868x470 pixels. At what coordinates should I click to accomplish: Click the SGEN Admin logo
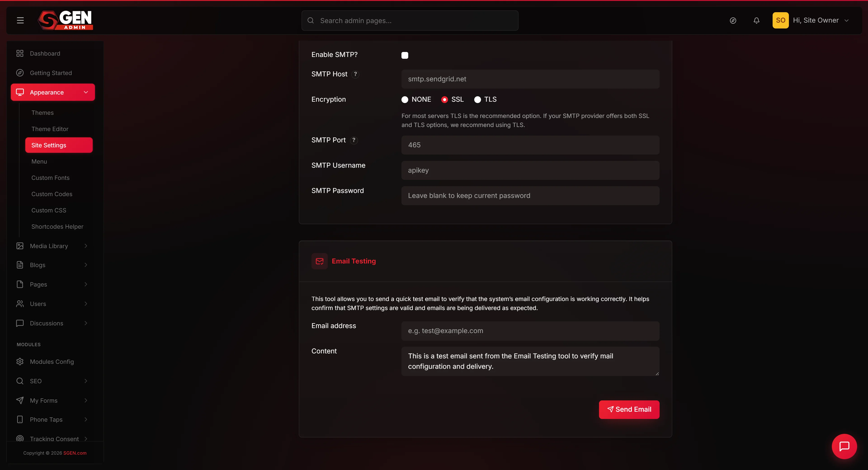tap(65, 20)
